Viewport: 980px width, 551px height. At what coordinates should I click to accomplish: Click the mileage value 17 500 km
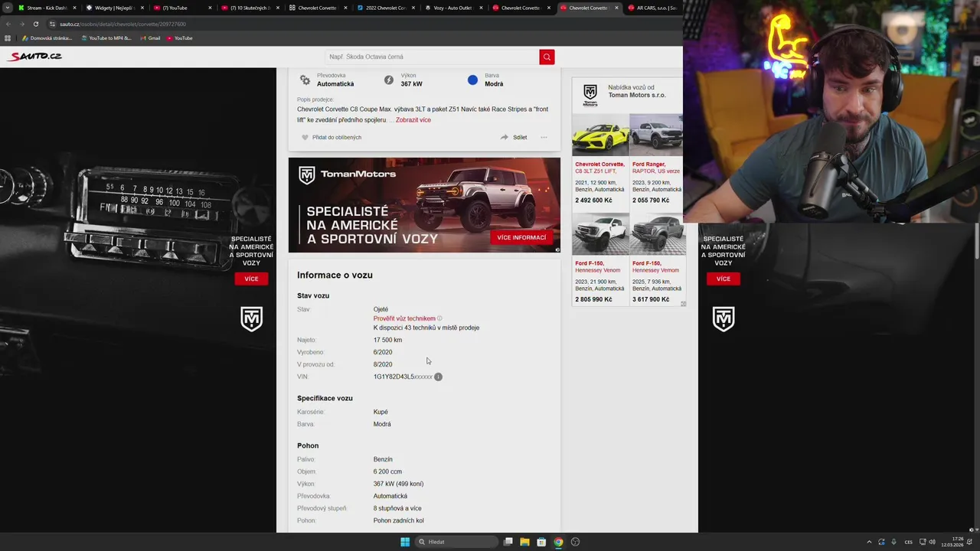coord(387,340)
